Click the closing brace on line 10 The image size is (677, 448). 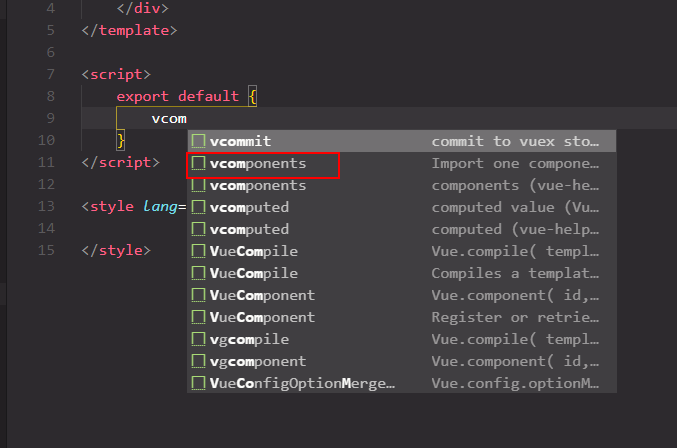pyautogui.click(x=121, y=140)
